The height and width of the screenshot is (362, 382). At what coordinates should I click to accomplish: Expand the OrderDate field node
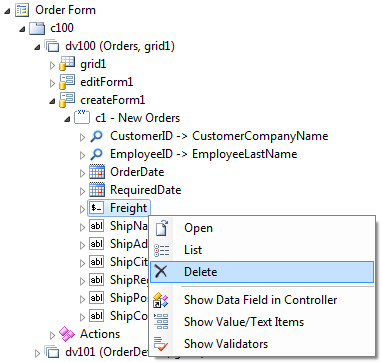[x=82, y=173]
